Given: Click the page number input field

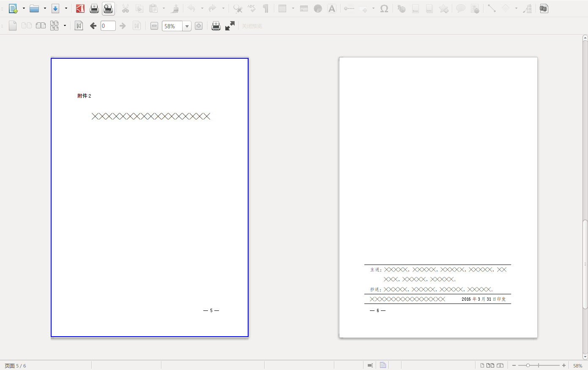Looking at the screenshot, I should 108,26.
